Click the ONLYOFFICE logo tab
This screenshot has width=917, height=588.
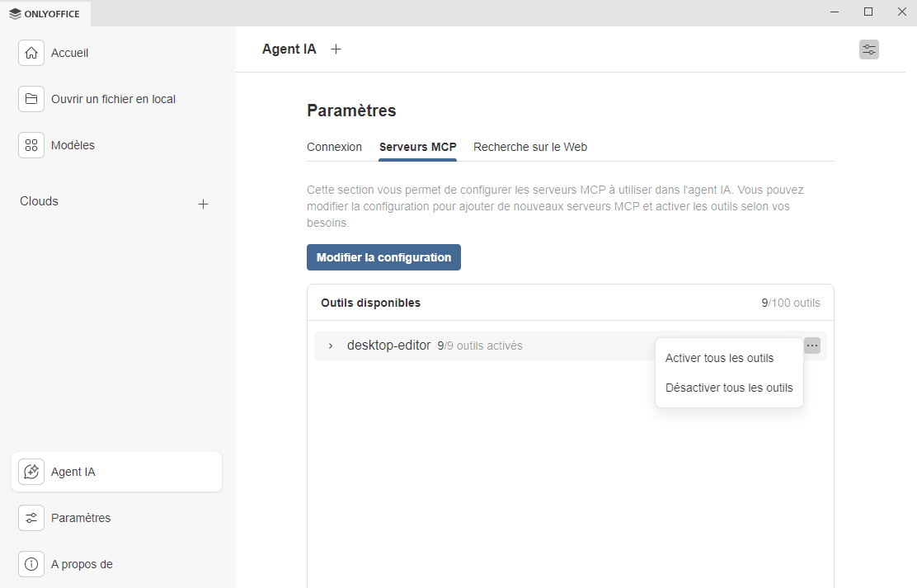click(x=45, y=13)
